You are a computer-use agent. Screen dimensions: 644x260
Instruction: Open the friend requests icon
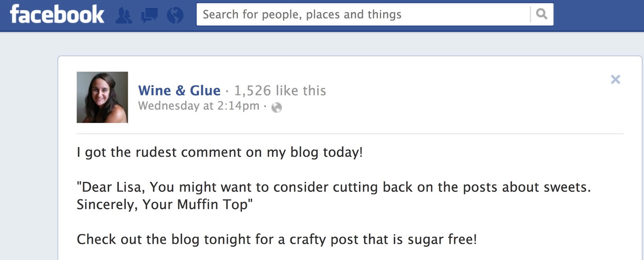pos(124,16)
